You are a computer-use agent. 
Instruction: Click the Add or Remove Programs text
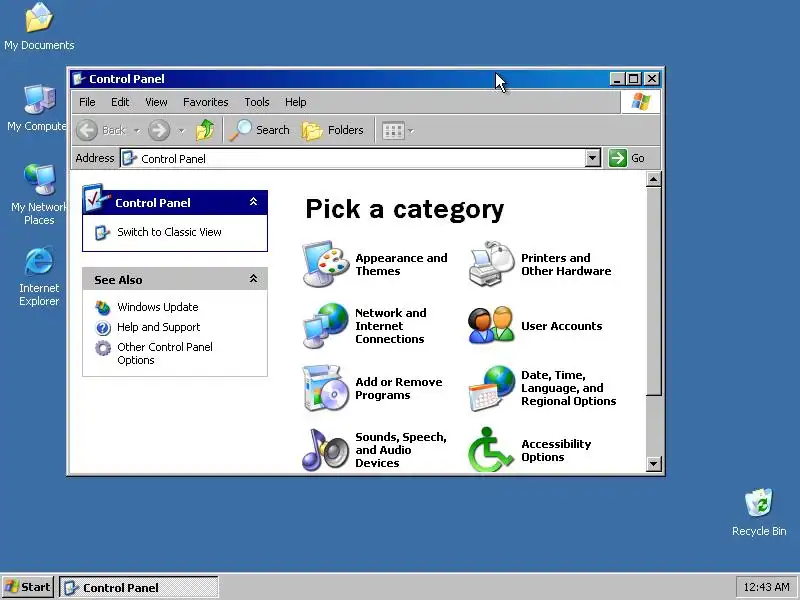point(398,388)
